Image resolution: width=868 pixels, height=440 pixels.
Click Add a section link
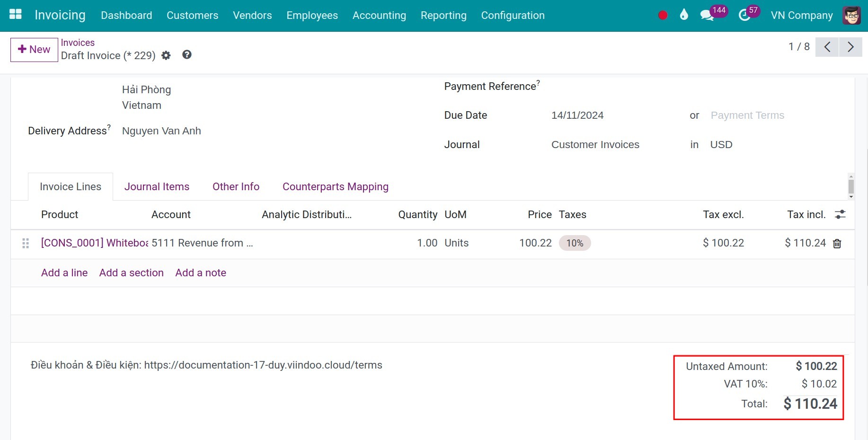(132, 273)
